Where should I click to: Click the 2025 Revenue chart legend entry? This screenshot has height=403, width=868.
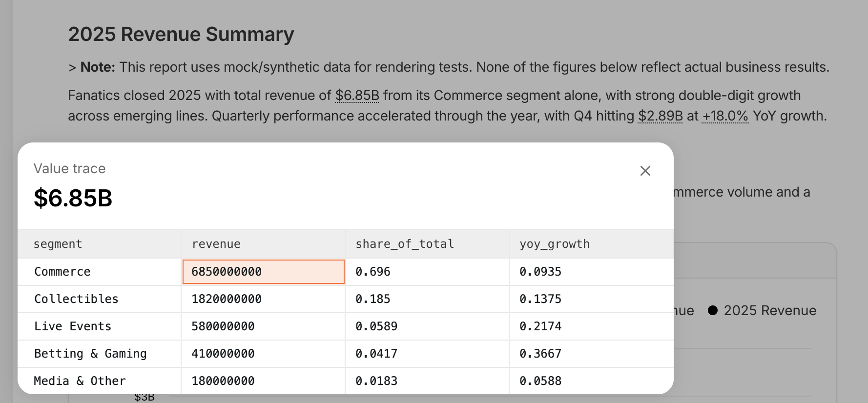click(x=762, y=311)
